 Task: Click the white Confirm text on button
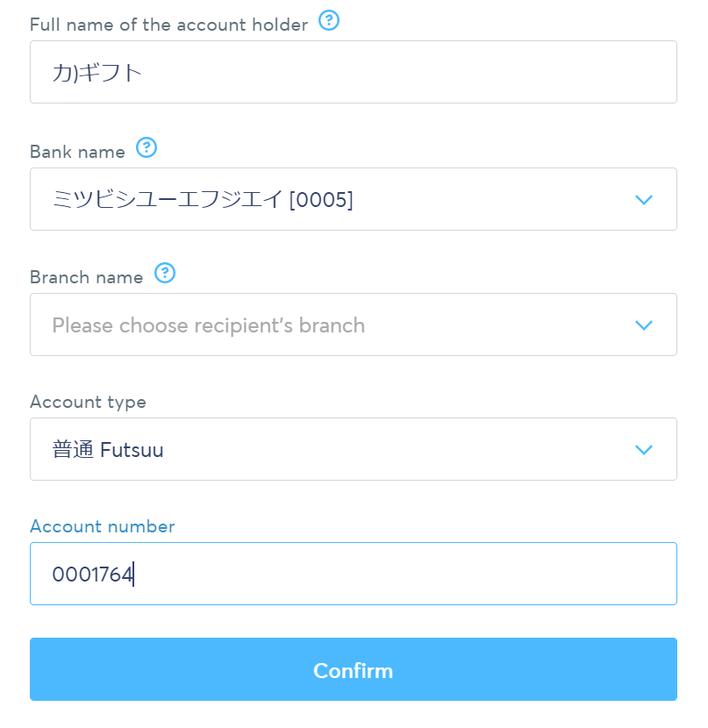click(353, 670)
